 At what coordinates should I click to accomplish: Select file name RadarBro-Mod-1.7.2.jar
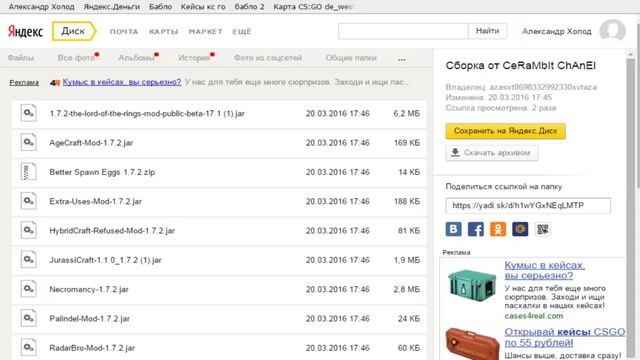click(x=92, y=348)
